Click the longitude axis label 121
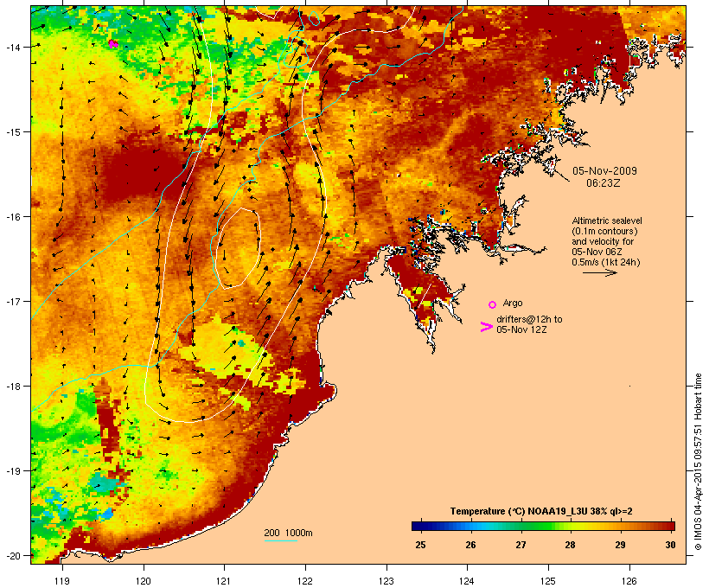This screenshot has height=588, width=709. (x=224, y=581)
